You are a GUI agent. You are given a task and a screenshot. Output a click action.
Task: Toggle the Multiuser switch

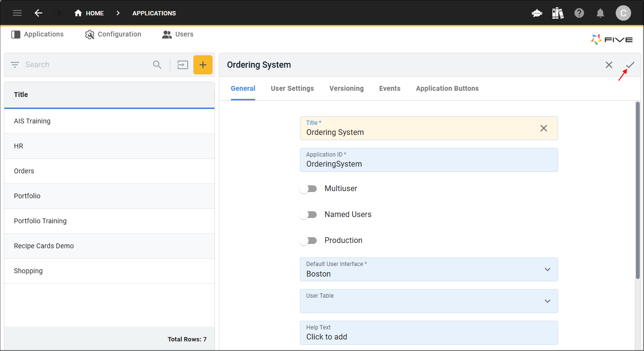(x=308, y=189)
